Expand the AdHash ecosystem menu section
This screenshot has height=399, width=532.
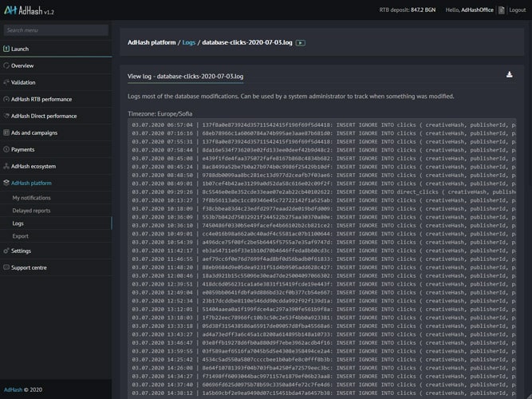pos(33,166)
